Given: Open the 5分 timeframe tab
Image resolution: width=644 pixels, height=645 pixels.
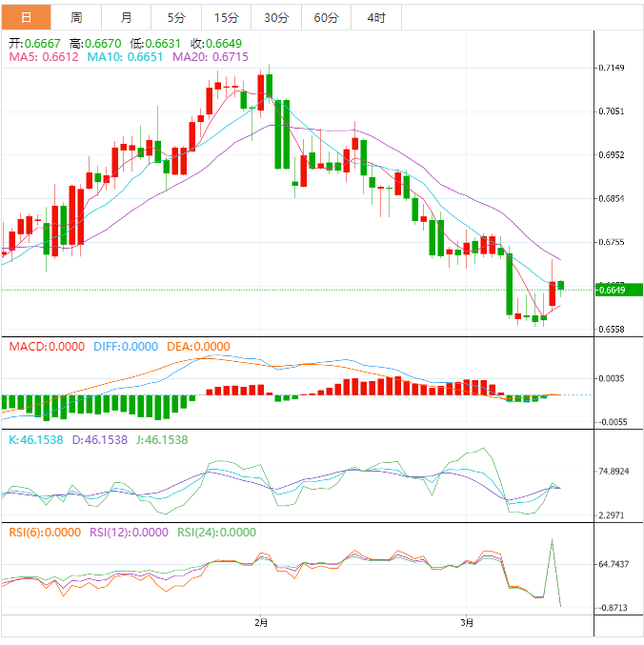Looking at the screenshot, I should tap(176, 17).
